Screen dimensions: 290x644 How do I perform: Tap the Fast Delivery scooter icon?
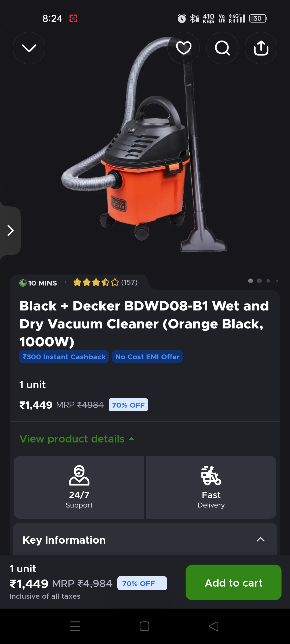211,475
